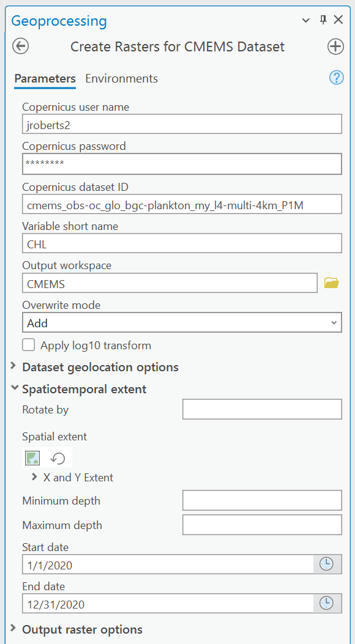Open the Geoprocessing pane options chevron
The height and width of the screenshot is (644, 355).
tap(305, 20)
